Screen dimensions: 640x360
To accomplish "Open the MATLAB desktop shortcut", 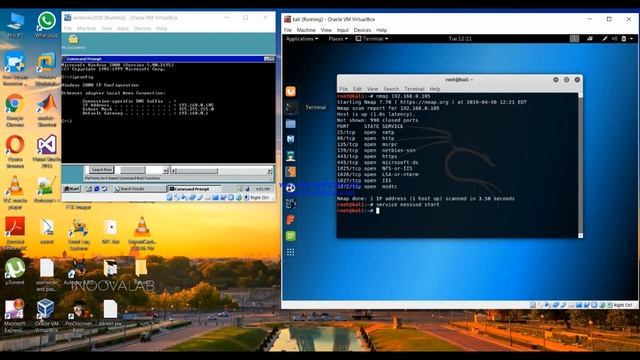I will tap(47, 110).
